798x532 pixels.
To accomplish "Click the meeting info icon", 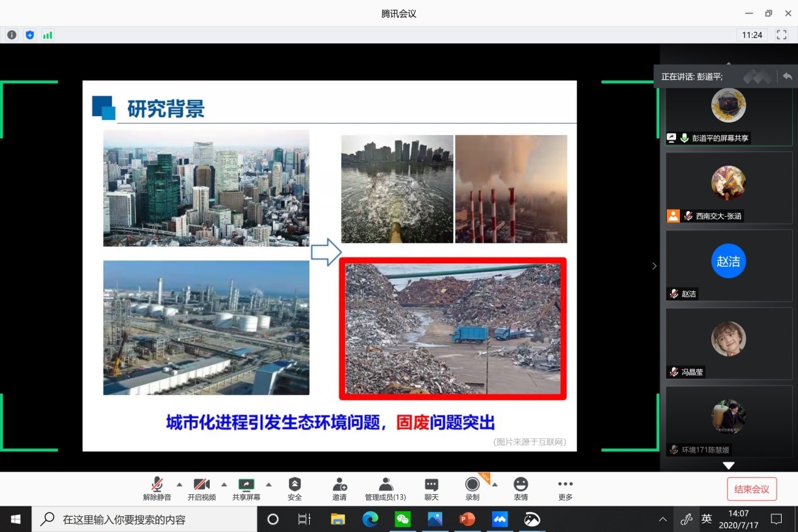I will [x=11, y=35].
